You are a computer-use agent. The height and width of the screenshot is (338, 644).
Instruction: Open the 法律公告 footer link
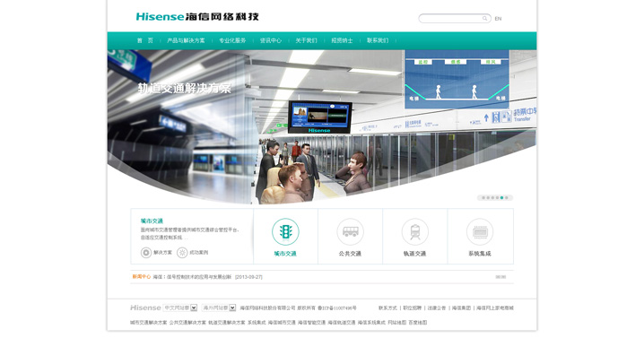pos(437,308)
